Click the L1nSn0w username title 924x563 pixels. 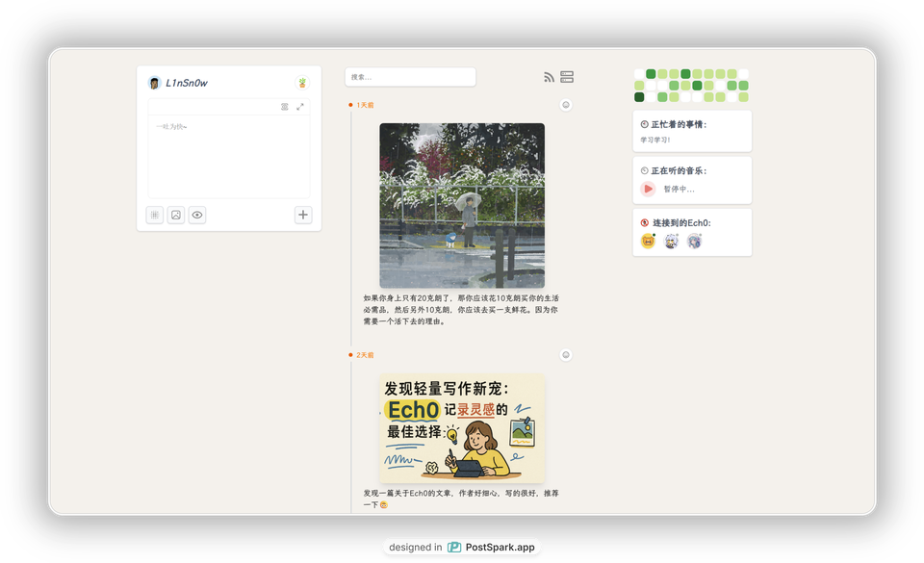pos(186,83)
